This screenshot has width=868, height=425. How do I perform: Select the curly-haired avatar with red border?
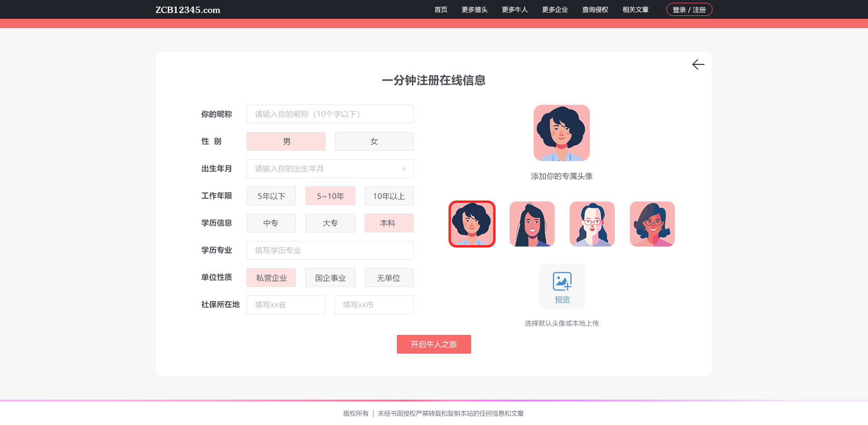(472, 224)
